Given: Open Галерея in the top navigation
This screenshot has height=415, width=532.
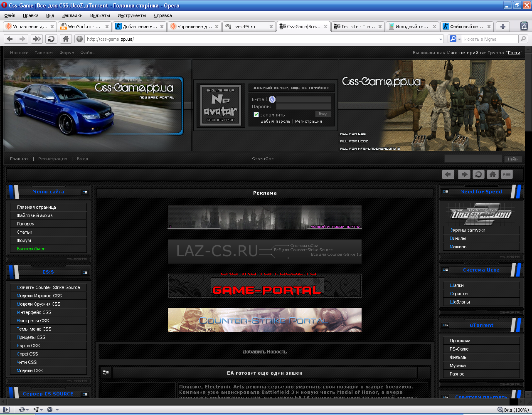Looking at the screenshot, I should (44, 53).
